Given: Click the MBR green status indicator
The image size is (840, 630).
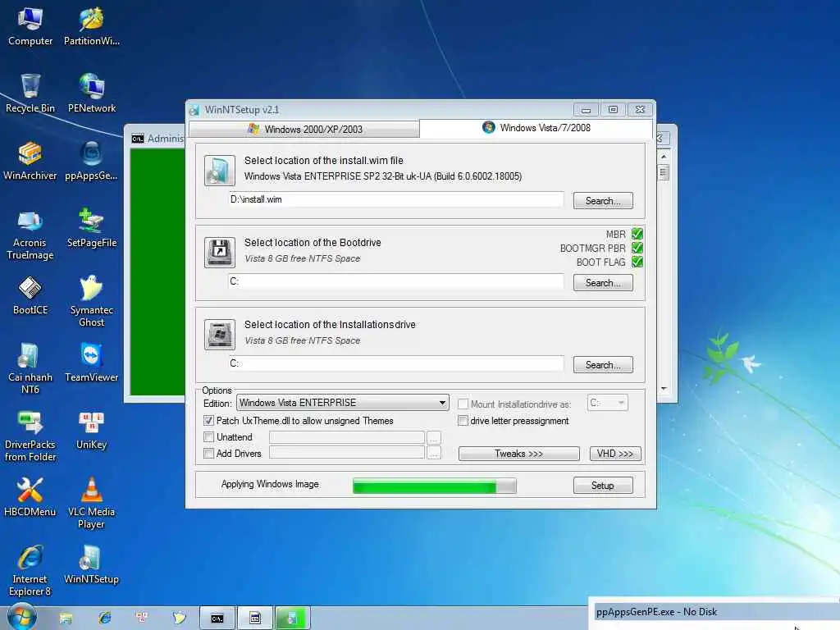Looking at the screenshot, I should click(x=637, y=234).
